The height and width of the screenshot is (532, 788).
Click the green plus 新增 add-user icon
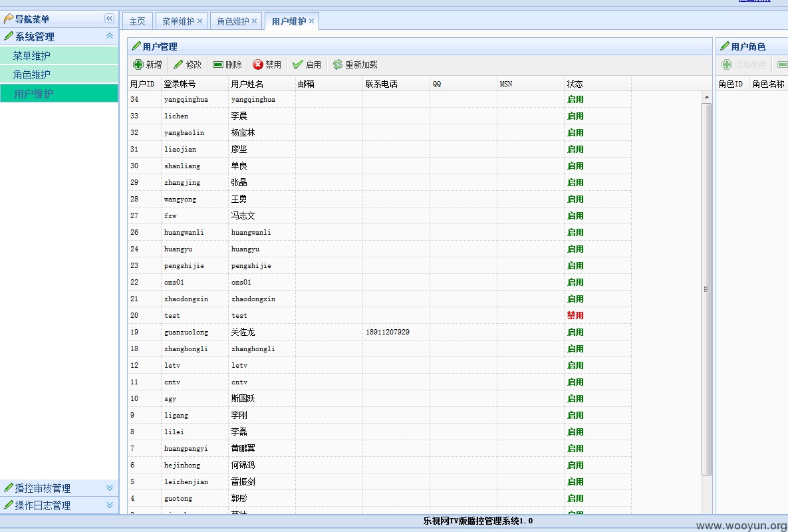click(x=138, y=65)
